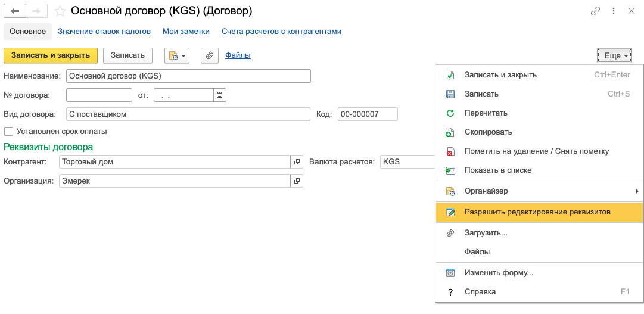
Task: Close the contract form with X
Action: tap(631, 11)
